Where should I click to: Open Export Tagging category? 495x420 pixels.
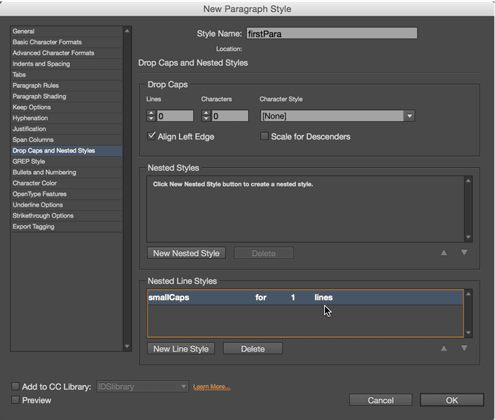tap(67, 226)
